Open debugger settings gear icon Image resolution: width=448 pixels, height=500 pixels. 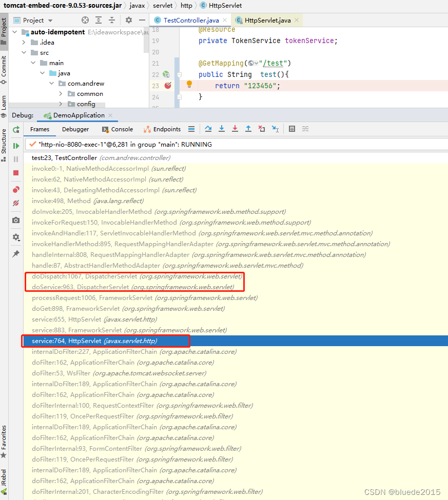[x=16, y=237]
